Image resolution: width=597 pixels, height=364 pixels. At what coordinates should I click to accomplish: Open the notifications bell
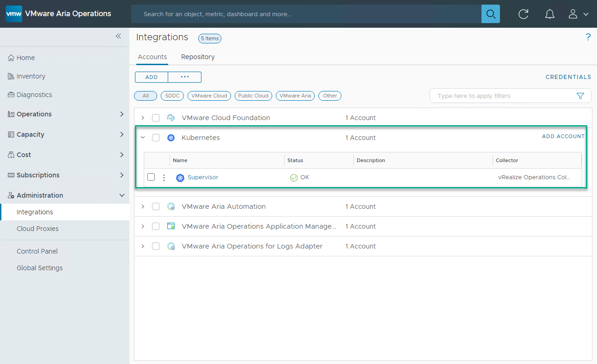pyautogui.click(x=549, y=14)
